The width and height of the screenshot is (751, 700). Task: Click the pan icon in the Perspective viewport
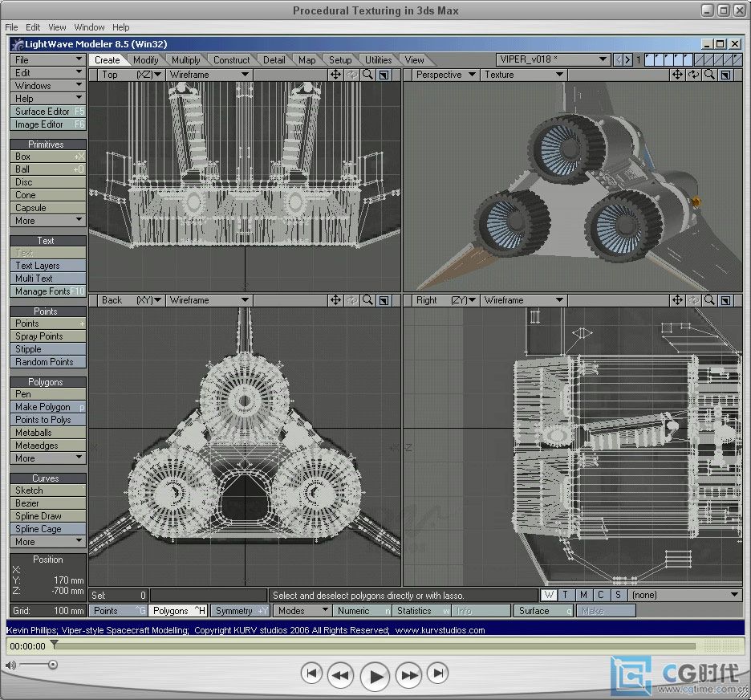coord(677,75)
